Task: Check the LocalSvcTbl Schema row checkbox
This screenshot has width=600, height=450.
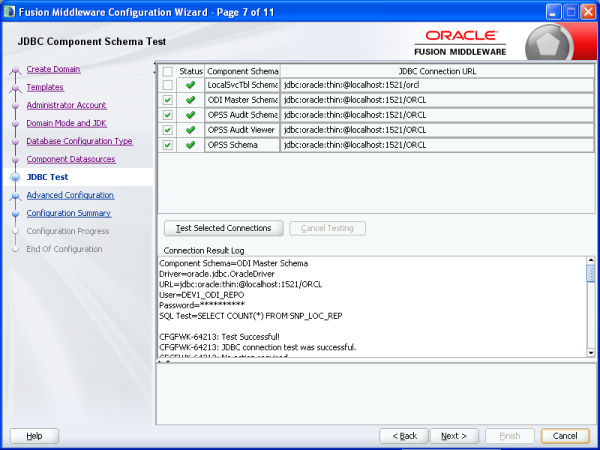Action: pos(167,85)
